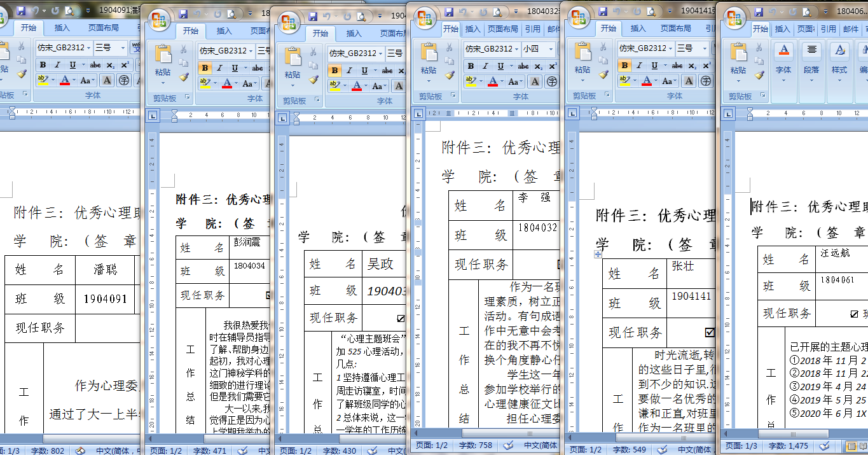868x455 pixels.
Task: Pick Format Painter in 潘聪 window
Action: (x=22, y=74)
